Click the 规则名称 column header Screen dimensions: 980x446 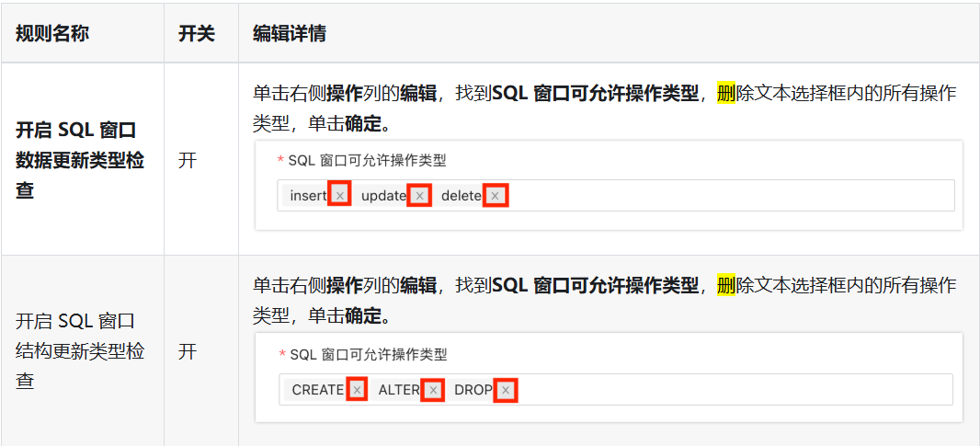point(51,34)
